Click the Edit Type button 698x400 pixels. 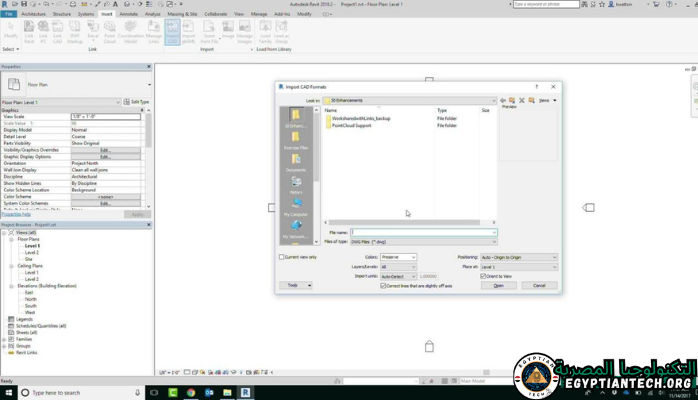click(x=137, y=102)
